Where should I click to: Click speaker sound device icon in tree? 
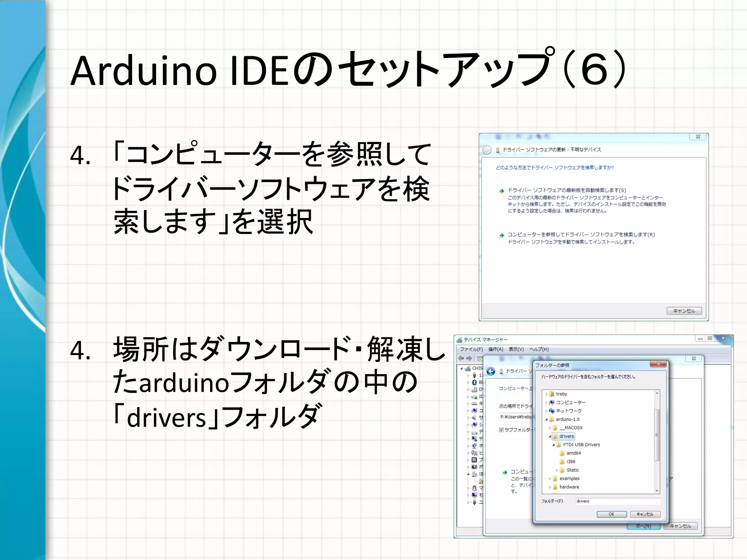tap(474, 417)
